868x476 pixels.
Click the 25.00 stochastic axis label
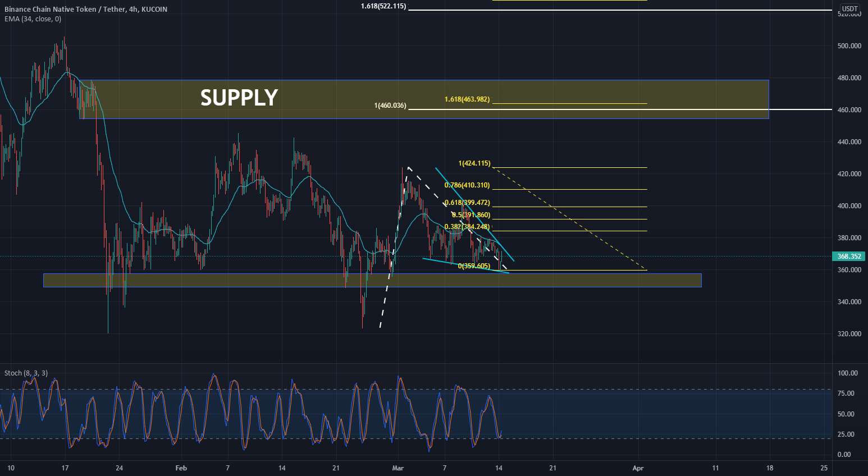[847, 434]
